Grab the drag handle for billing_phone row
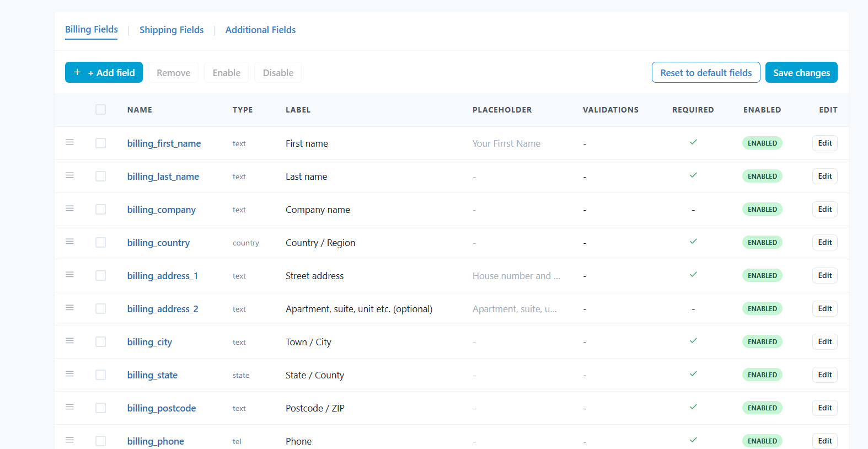The width and height of the screenshot is (868, 449). coord(69,440)
